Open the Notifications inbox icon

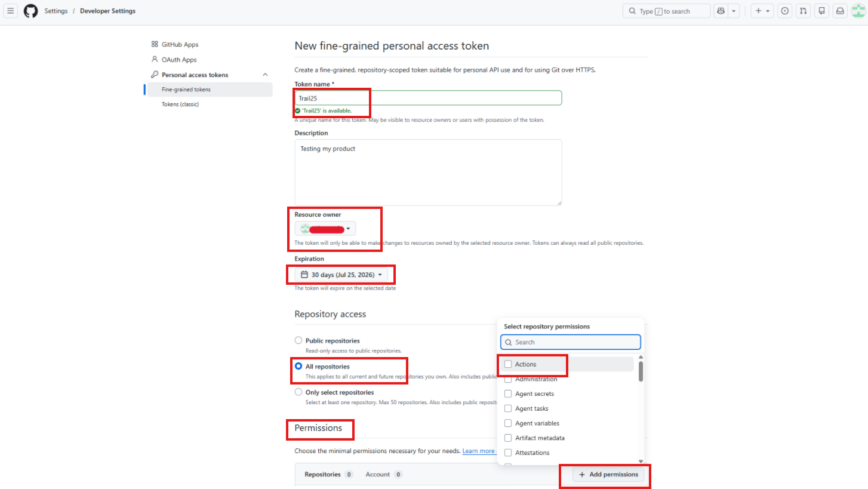click(x=840, y=11)
